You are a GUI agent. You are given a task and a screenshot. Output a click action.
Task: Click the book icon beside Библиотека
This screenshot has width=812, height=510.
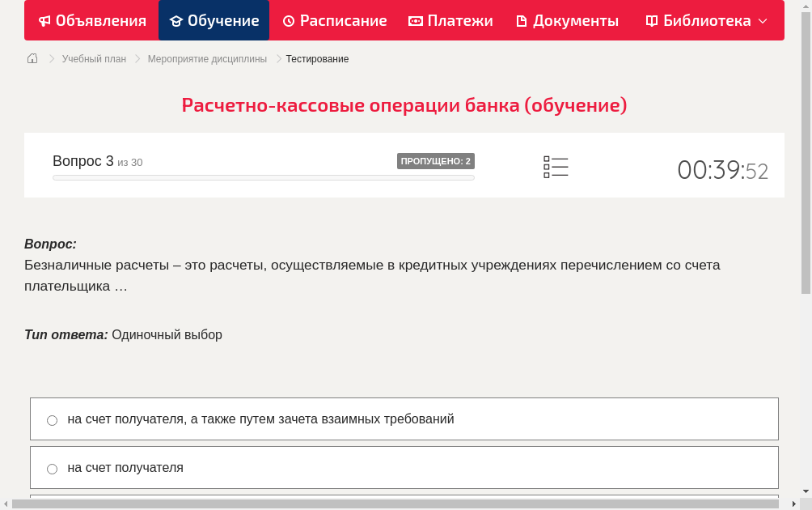point(650,20)
